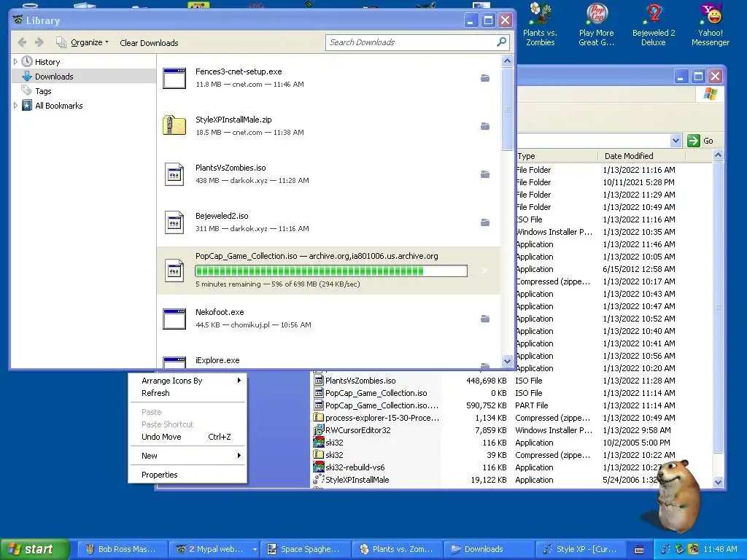The height and width of the screenshot is (560, 747).
Task: Open Play More Great Games shortcut
Action: pyautogui.click(x=597, y=24)
